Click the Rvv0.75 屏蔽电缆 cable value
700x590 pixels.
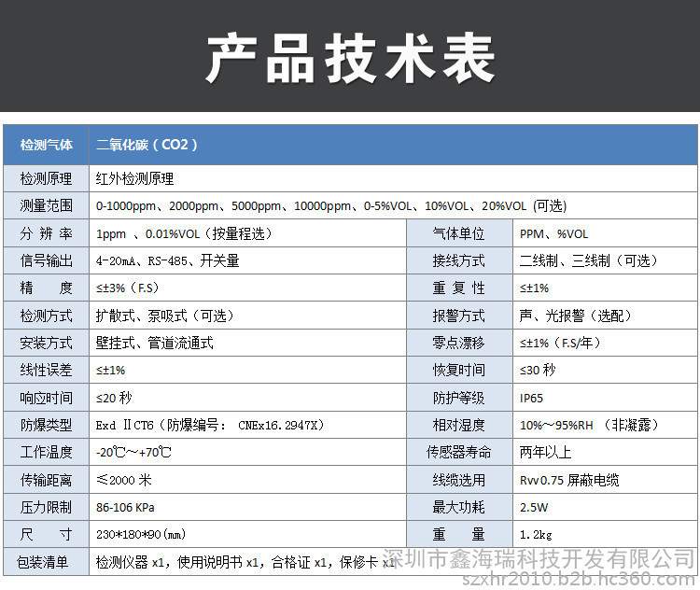coord(568,480)
